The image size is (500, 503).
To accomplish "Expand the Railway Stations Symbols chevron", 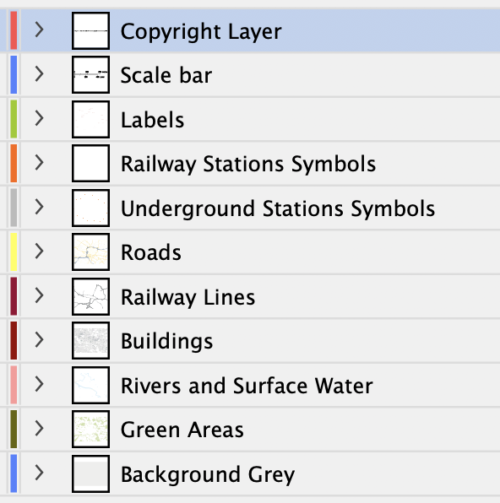I will pyautogui.click(x=39, y=163).
